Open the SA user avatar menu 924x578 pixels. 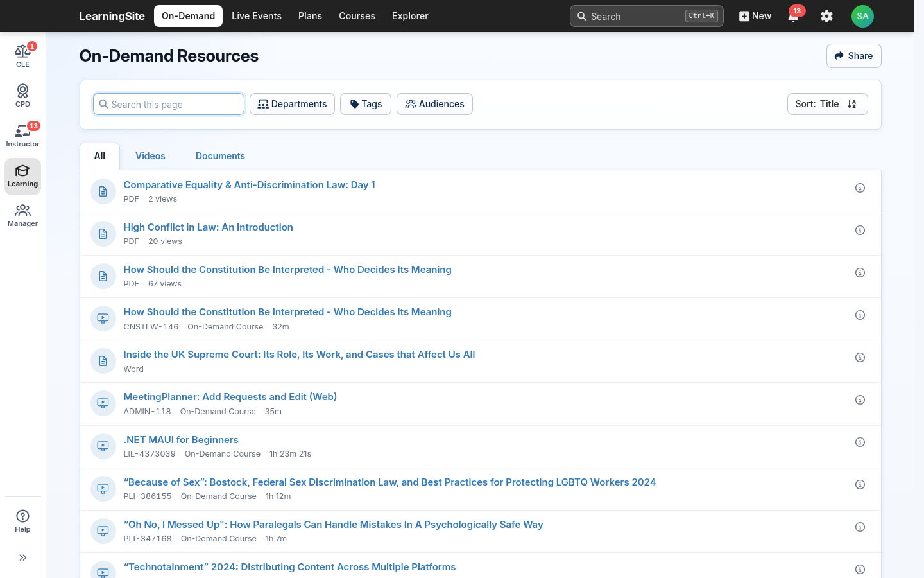point(862,16)
